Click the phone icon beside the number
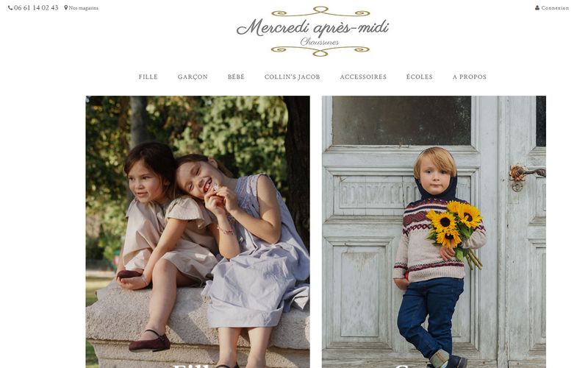Viewport: 588px width, 368px height. pos(10,7)
